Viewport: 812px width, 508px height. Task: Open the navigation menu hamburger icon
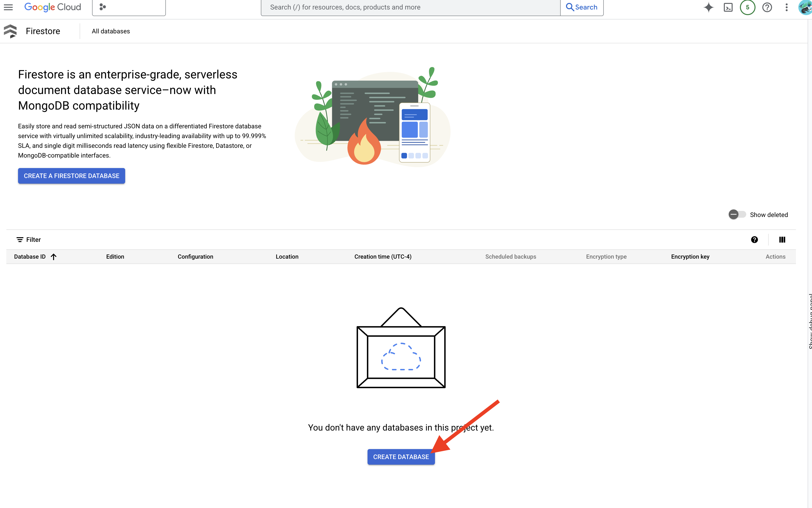coord(8,7)
